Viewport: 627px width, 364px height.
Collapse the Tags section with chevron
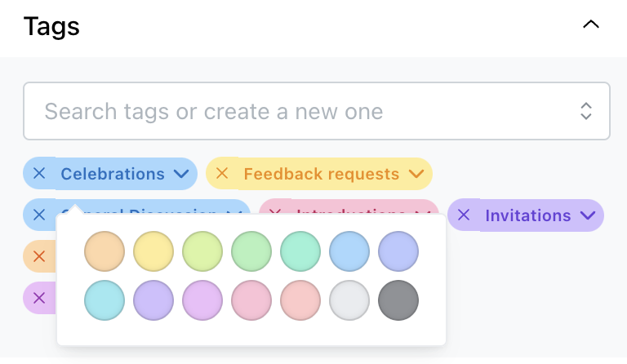coord(590,24)
